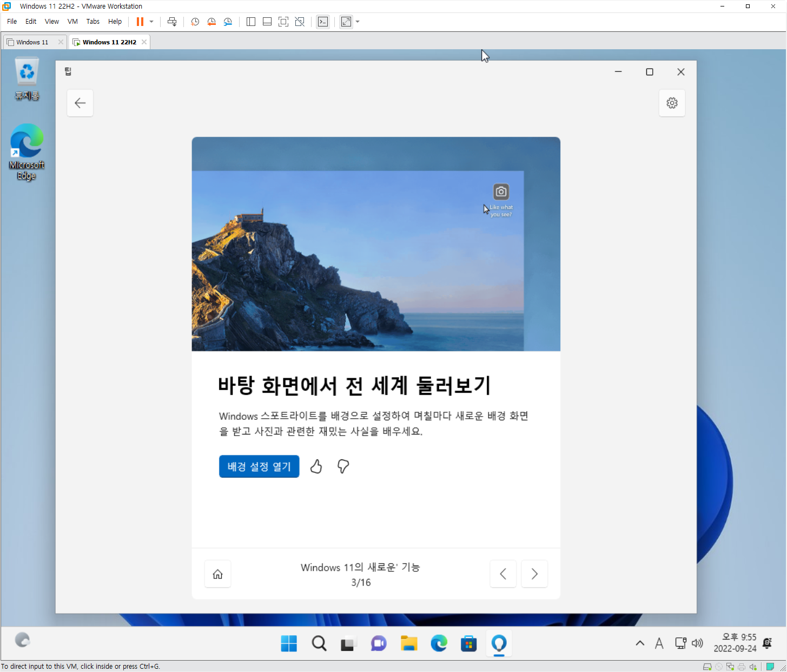
Task: Click the Tips app taskbar icon
Action: pos(499,643)
